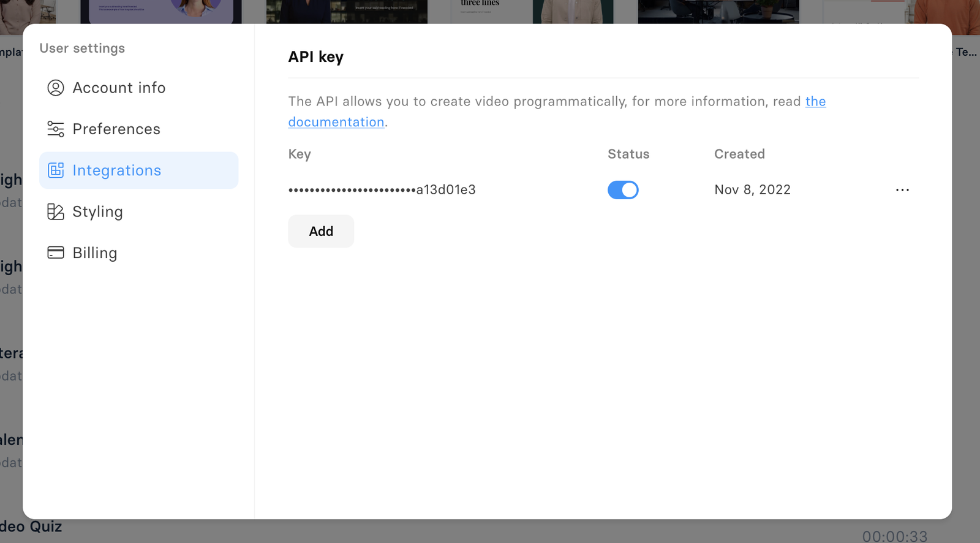Image resolution: width=980 pixels, height=543 pixels.
Task: Click the Account info person icon
Action: [x=56, y=88]
